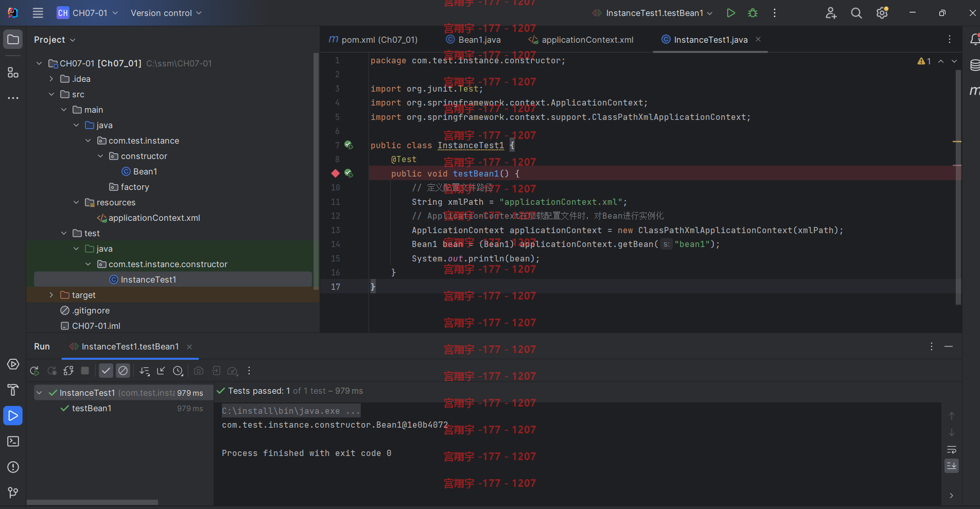This screenshot has width=980, height=509.
Task: Open the Problems tool window
Action: click(13, 467)
